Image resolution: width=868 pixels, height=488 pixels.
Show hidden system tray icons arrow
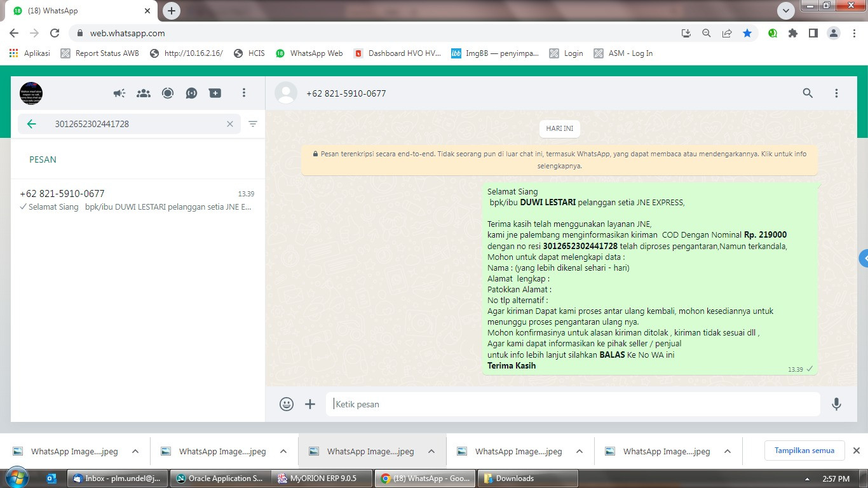pyautogui.click(x=807, y=479)
